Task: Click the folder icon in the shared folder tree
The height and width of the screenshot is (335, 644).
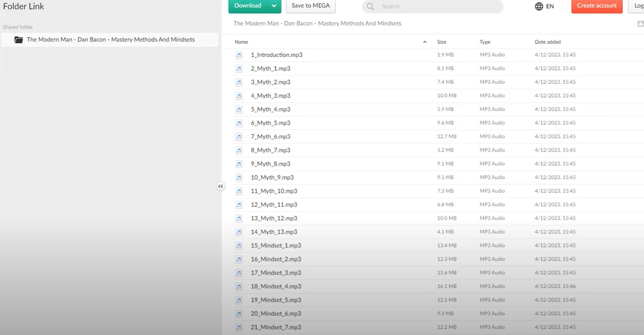Action: point(19,40)
